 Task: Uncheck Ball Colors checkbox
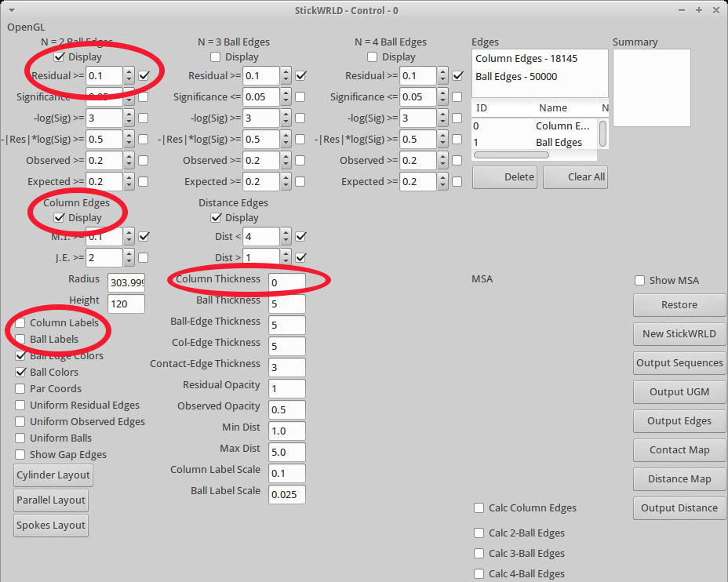[20, 373]
